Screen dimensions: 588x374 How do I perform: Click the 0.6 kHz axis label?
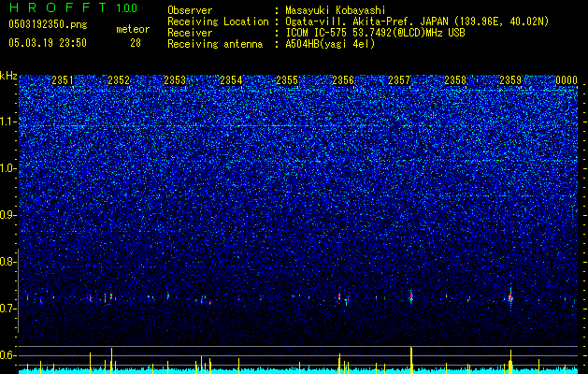coord(8,355)
